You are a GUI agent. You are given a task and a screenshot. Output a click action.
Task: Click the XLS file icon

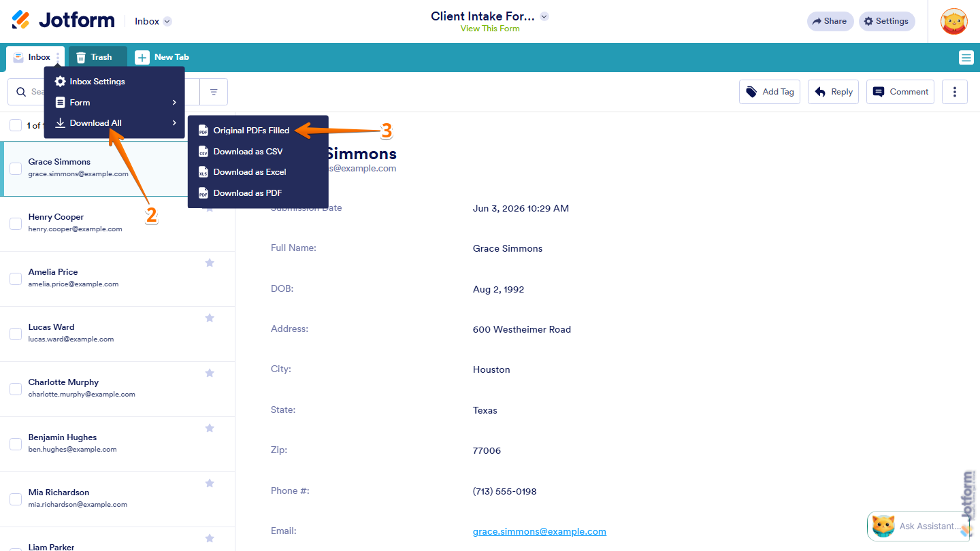203,172
